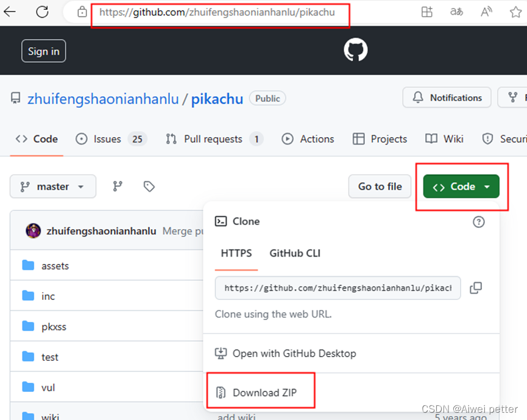
Task: Click the HTTPS clone URL field
Action: pos(338,288)
